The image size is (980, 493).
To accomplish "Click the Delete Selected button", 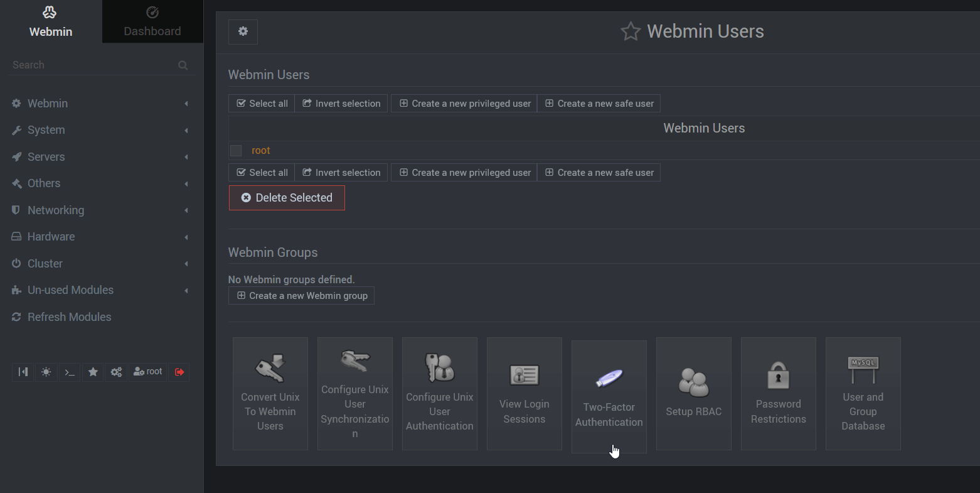I will click(x=287, y=198).
